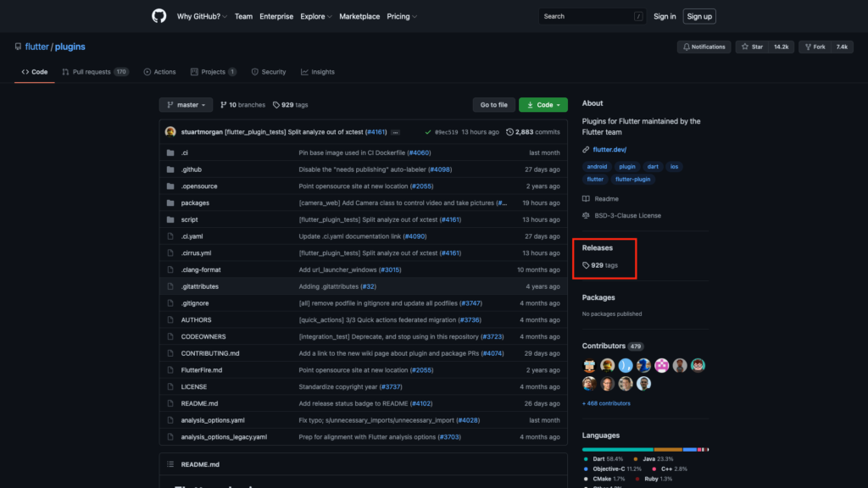Click the .github folder icon

click(x=170, y=169)
